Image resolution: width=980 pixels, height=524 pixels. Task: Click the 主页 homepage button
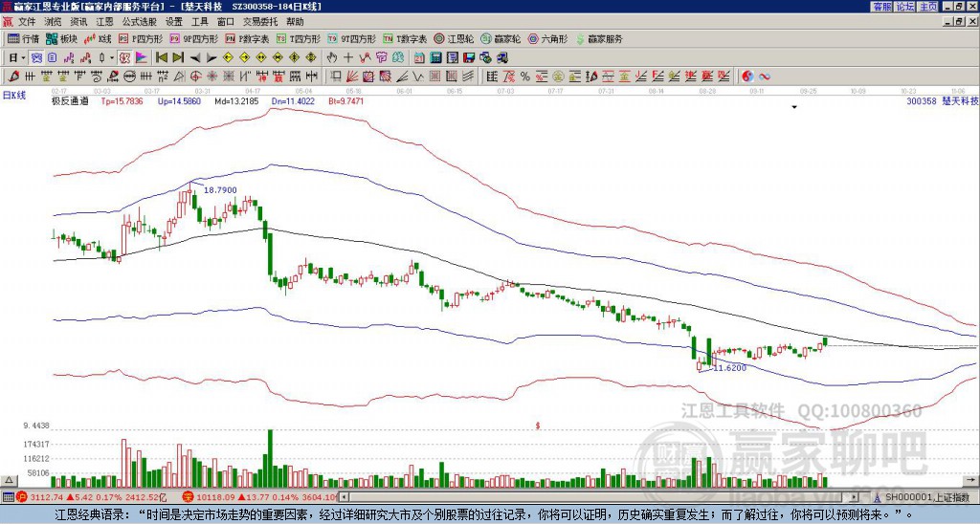[928, 7]
